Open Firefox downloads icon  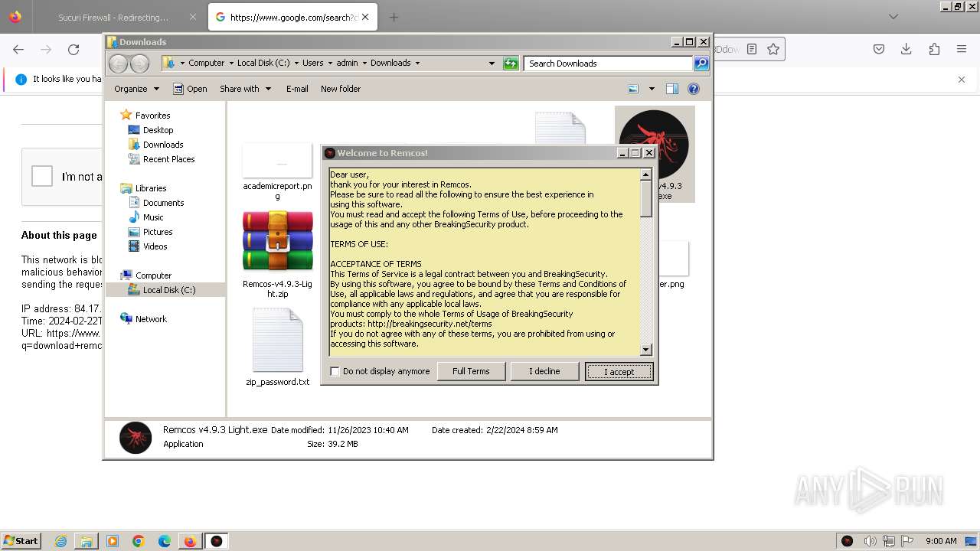click(x=906, y=49)
